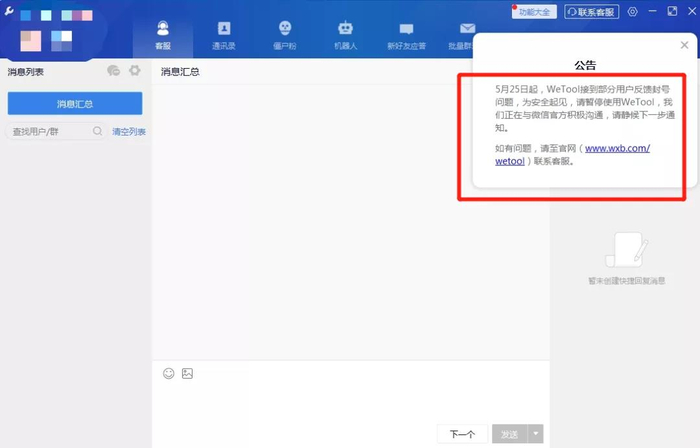Open the 僵尸粉 tab
The height and width of the screenshot is (448, 700).
pyautogui.click(x=285, y=35)
